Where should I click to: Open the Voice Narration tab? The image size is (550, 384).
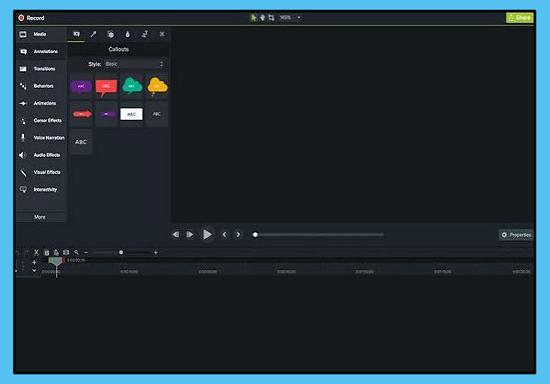41,138
